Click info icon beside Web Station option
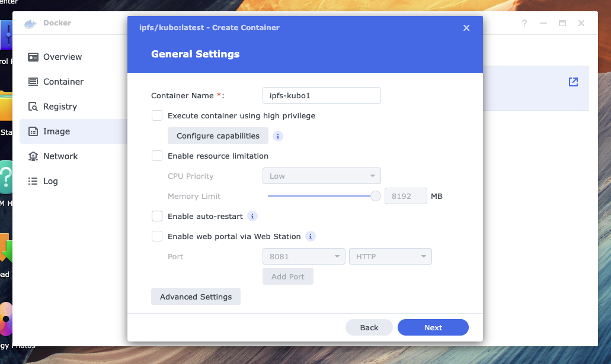The image size is (611, 364). [x=311, y=237]
